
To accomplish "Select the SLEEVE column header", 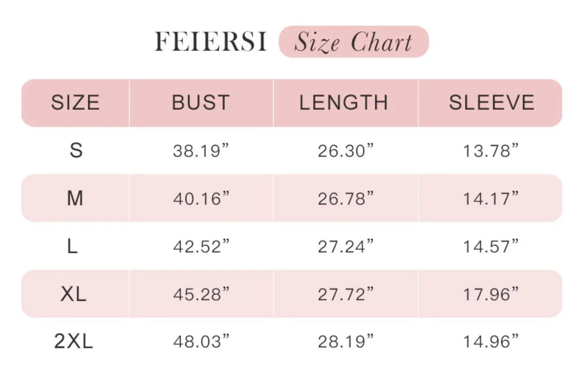I will (492, 103).
